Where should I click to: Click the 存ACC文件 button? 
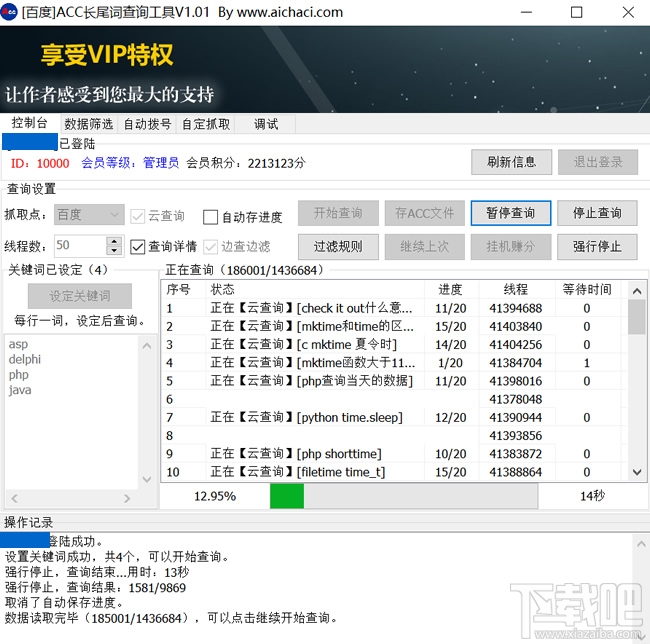[424, 213]
